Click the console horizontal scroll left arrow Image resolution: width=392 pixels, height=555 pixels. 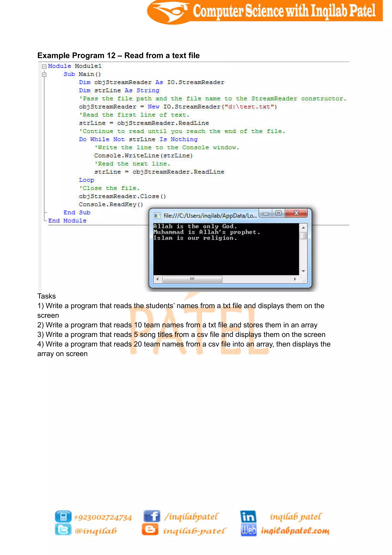click(x=157, y=279)
